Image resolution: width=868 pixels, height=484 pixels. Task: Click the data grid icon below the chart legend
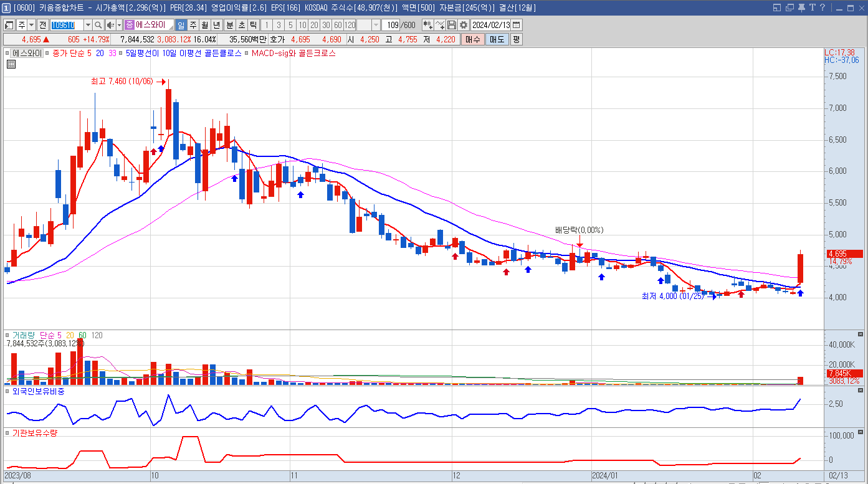pos(11,64)
